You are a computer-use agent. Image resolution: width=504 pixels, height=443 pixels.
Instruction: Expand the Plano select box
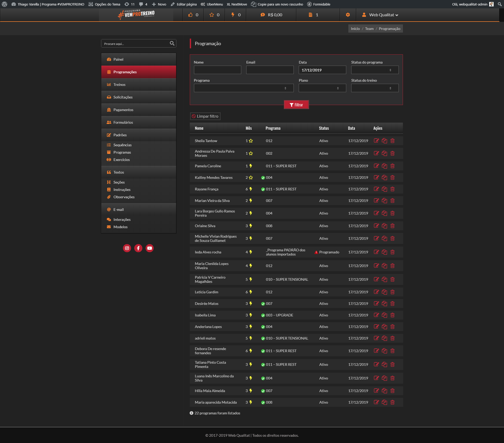322,88
